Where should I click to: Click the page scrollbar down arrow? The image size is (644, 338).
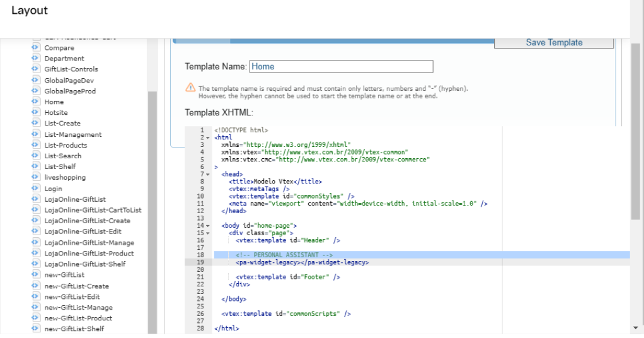635,328
